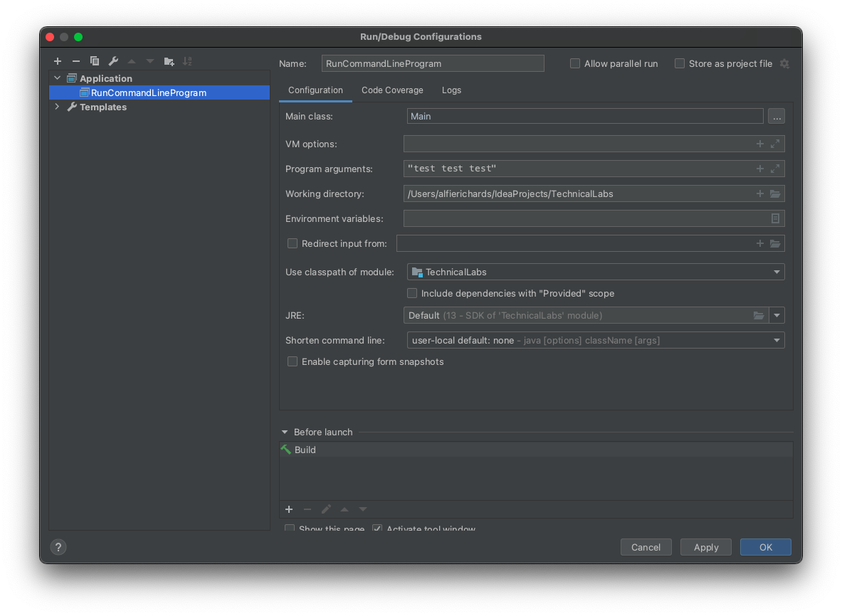Screen dimensions: 842x616
Task: Open project file settings gear
Action: [x=784, y=64]
